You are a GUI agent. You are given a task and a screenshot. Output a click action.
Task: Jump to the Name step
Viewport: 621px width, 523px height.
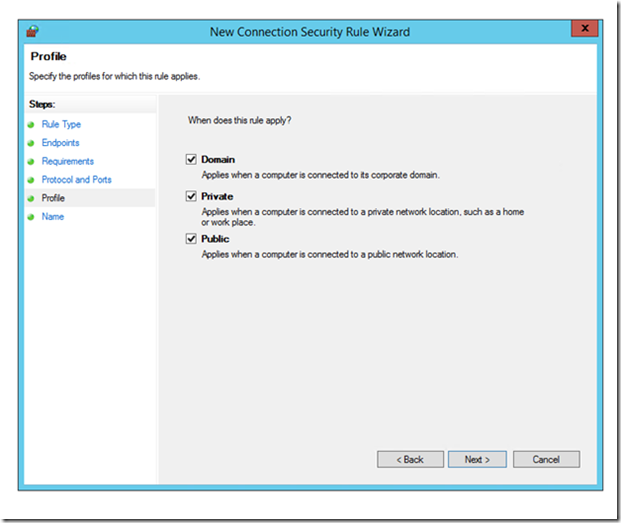(53, 217)
